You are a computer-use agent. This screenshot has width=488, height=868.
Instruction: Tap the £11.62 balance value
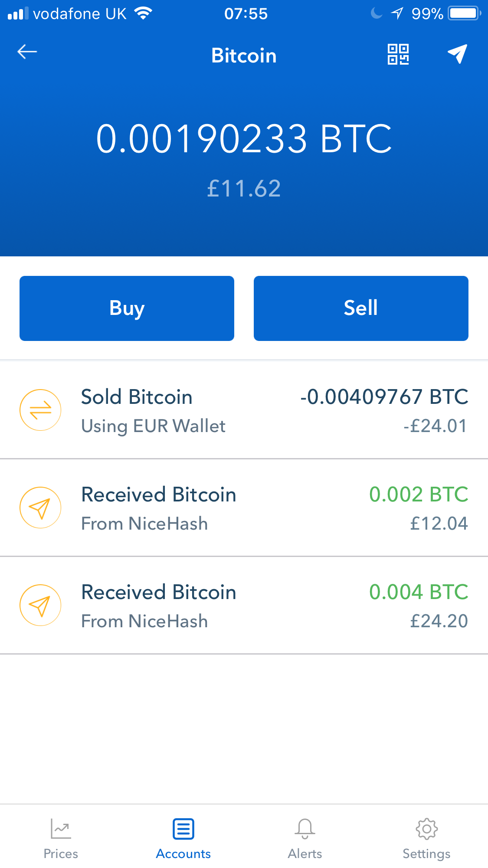(x=244, y=189)
